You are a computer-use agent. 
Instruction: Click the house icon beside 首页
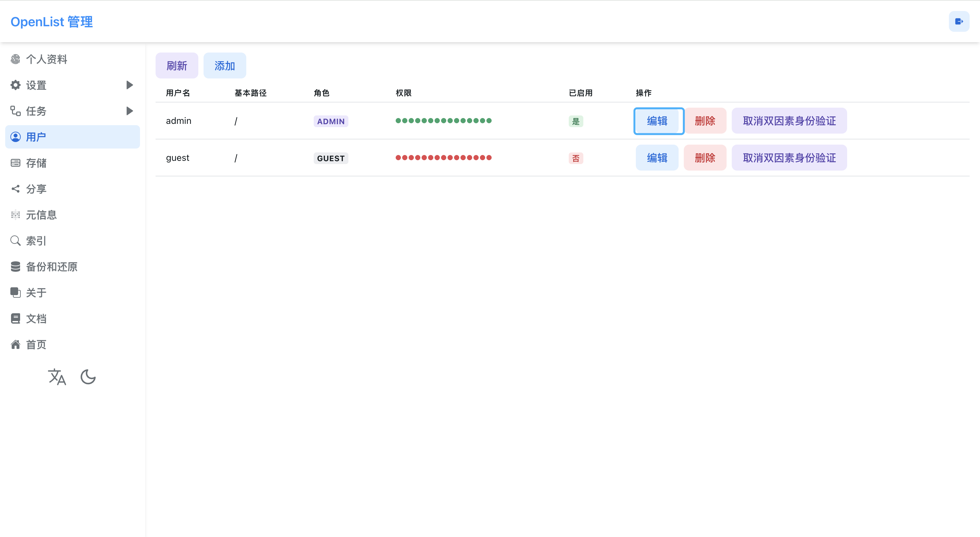15,344
